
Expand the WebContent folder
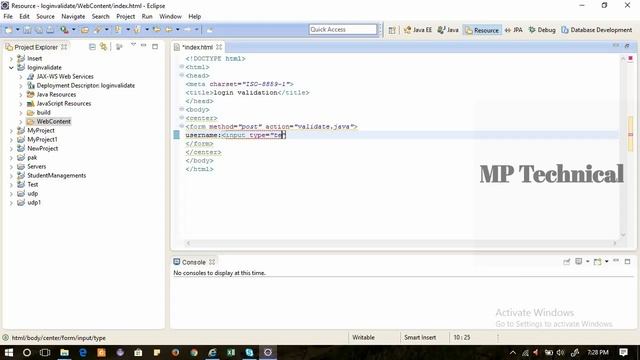(21, 122)
